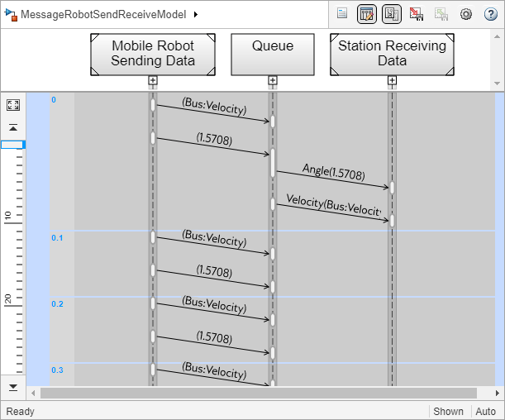The image size is (505, 420).
Task: Click the timeline navigator slider handle
Action: 12,145
